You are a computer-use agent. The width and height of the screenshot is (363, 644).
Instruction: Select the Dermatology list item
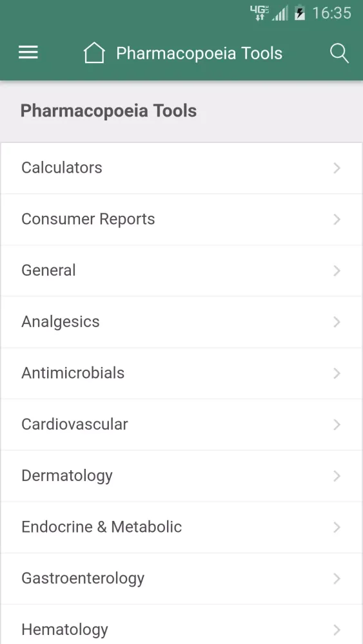(x=181, y=476)
